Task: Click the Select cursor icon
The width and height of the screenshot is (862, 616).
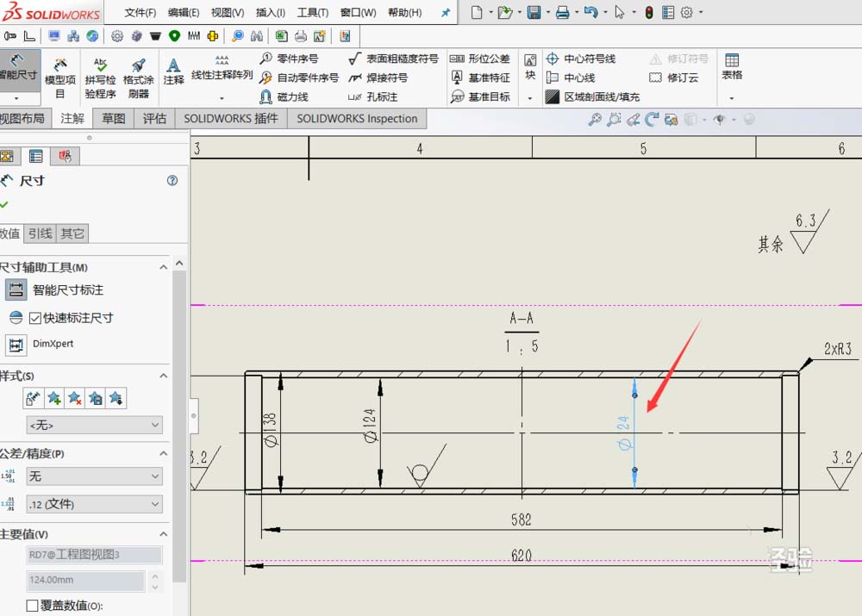Action: 620,12
